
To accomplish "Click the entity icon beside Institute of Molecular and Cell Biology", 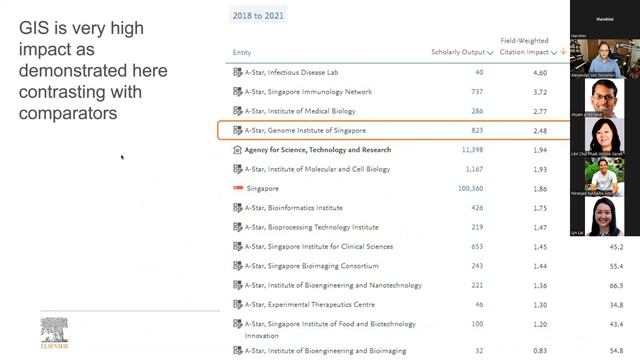I will click(x=238, y=169).
